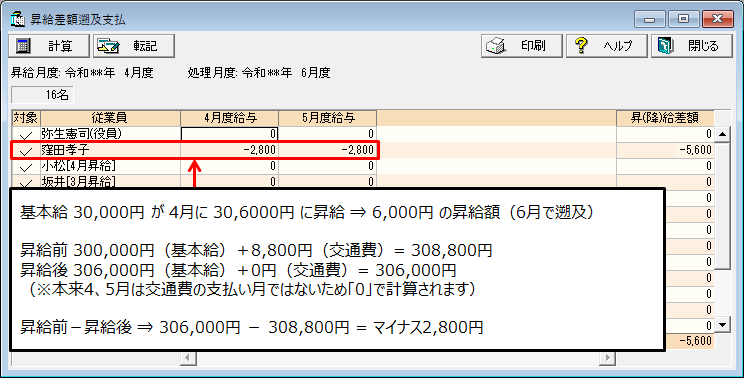This screenshot has width=744, height=378.
Task: Click the 印刷 (print) button
Action: point(521,46)
